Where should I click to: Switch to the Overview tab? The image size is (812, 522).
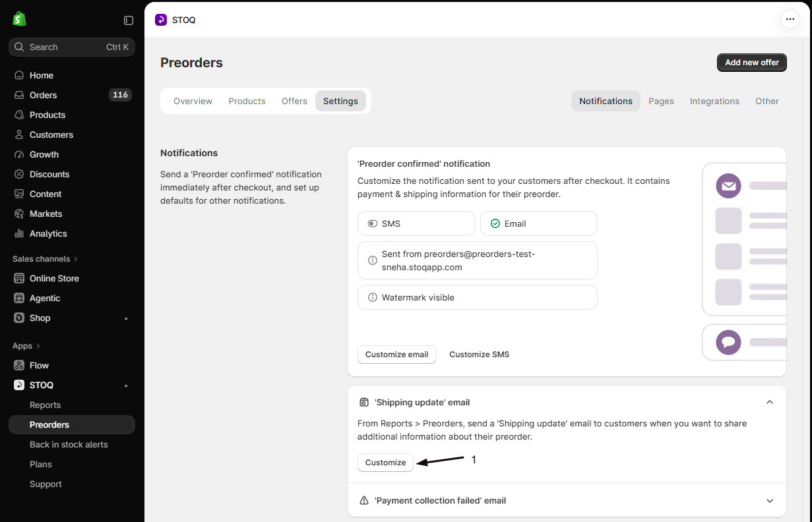[193, 101]
